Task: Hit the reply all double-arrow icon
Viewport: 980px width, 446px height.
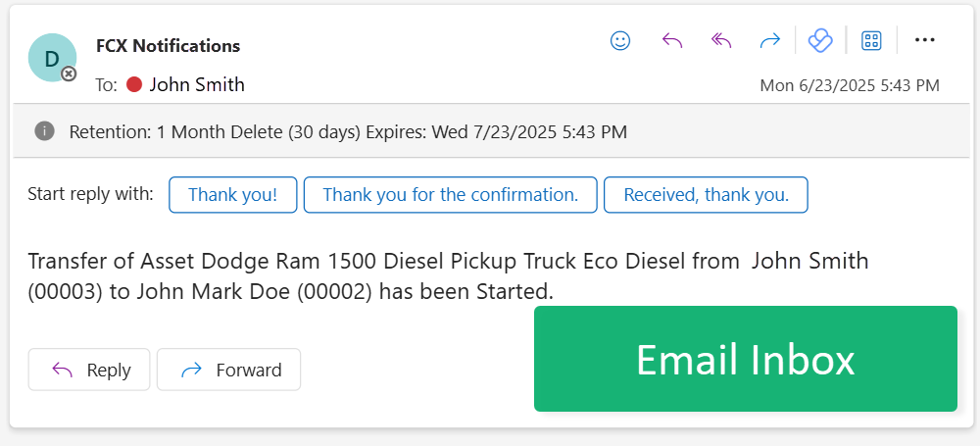Action: (721, 40)
